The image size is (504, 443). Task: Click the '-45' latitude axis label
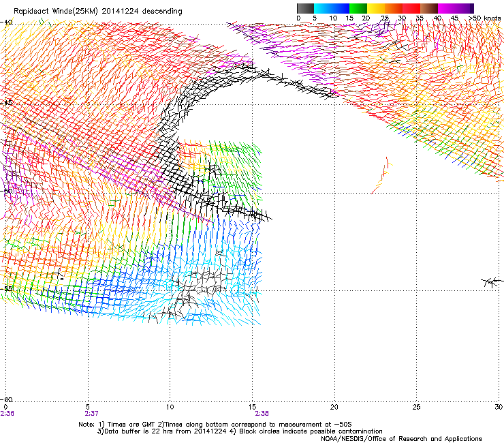point(6,103)
